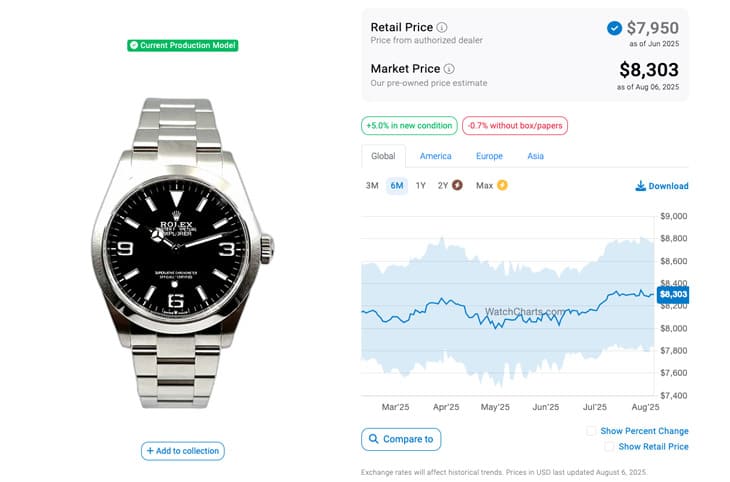This screenshot has height=482, width=730.
Task: Select the 3M time range
Action: pyautogui.click(x=372, y=186)
